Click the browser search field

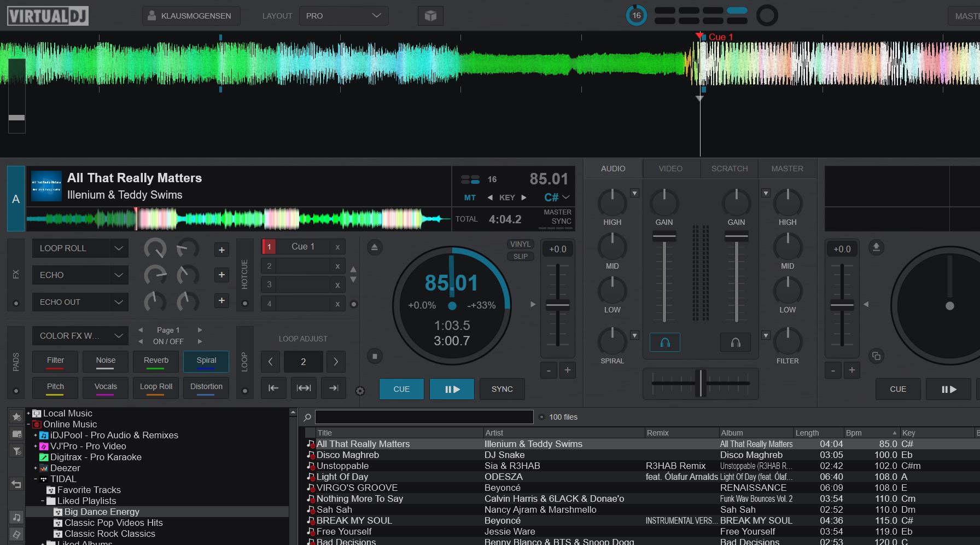[424, 417]
